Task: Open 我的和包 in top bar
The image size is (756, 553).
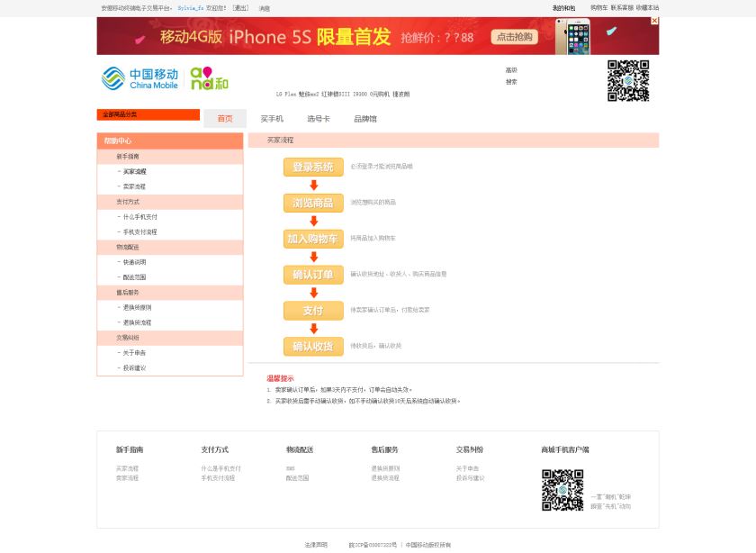Action: click(563, 8)
